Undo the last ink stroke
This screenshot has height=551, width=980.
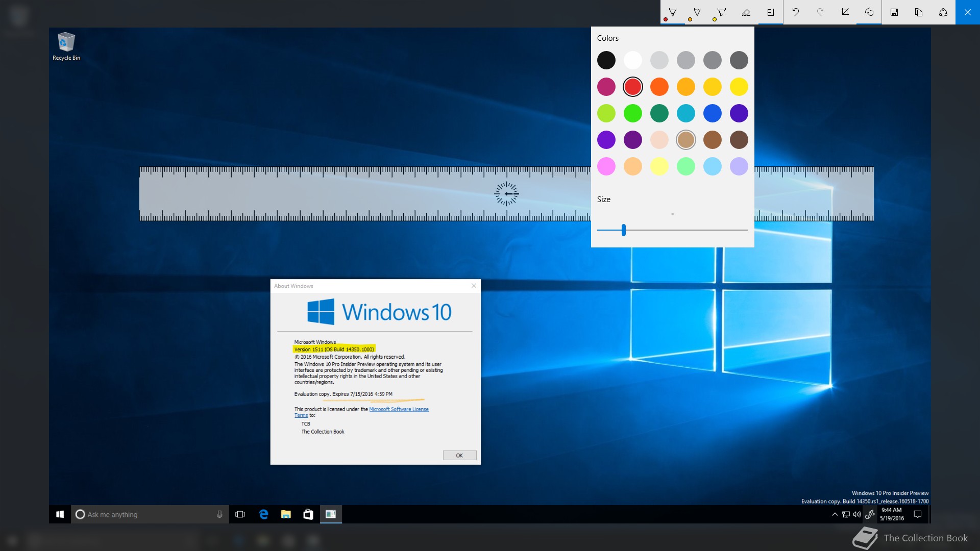pyautogui.click(x=795, y=12)
